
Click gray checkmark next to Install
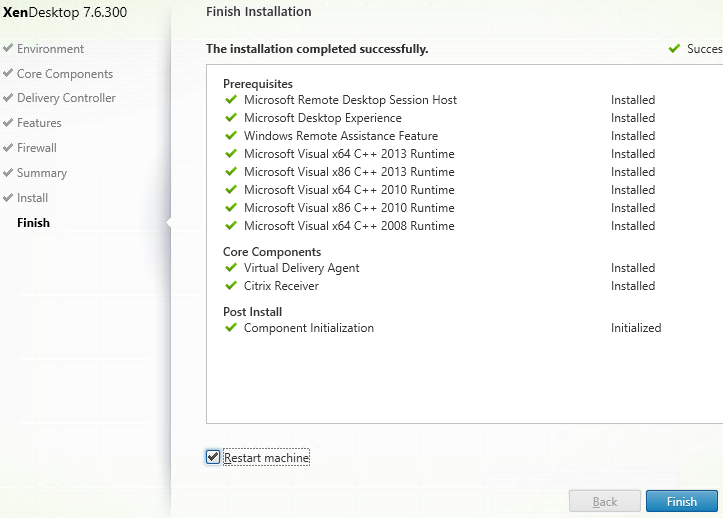(7, 196)
